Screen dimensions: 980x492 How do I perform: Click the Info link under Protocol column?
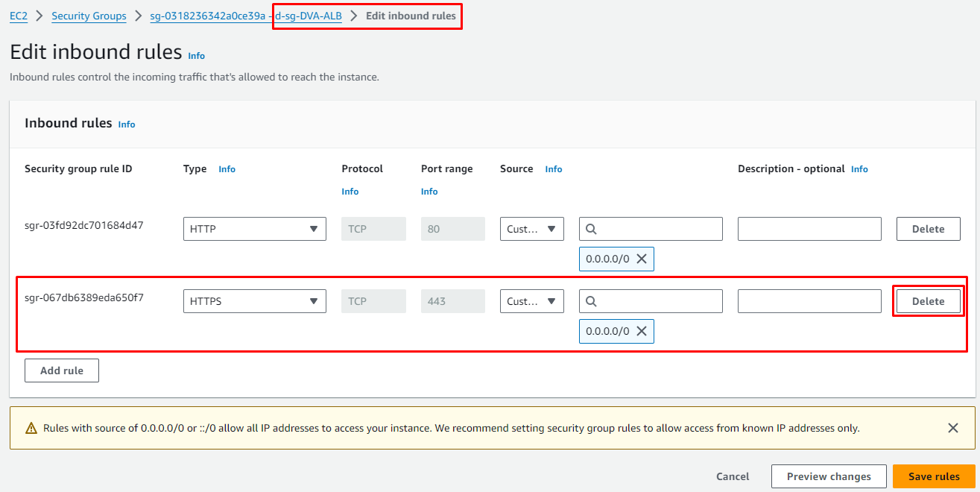click(350, 192)
